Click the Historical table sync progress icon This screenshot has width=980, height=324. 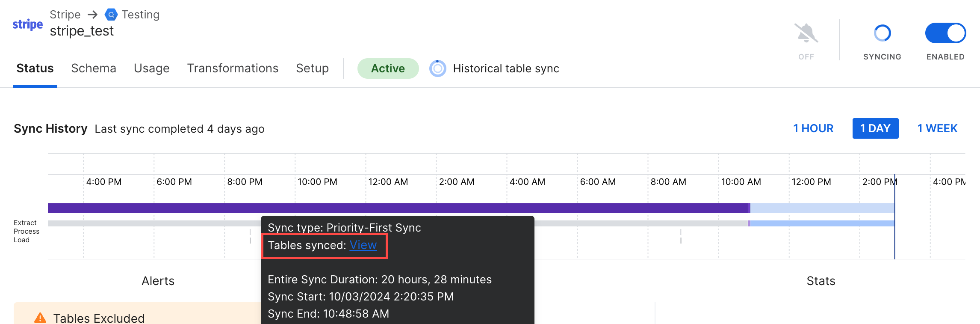(x=437, y=68)
